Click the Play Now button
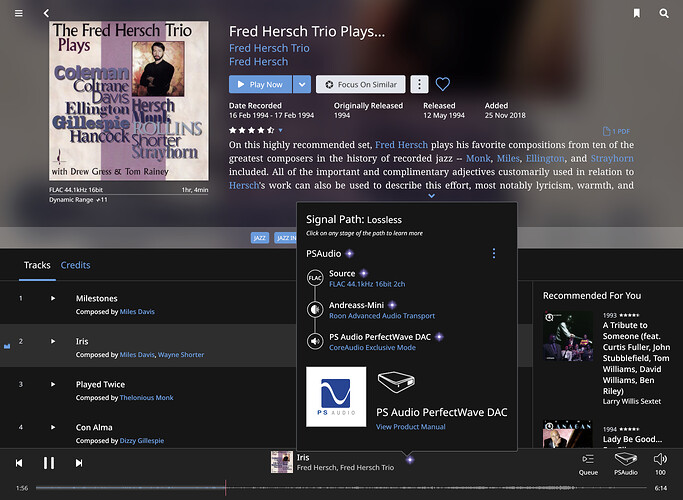The image size is (683, 500). 260,84
